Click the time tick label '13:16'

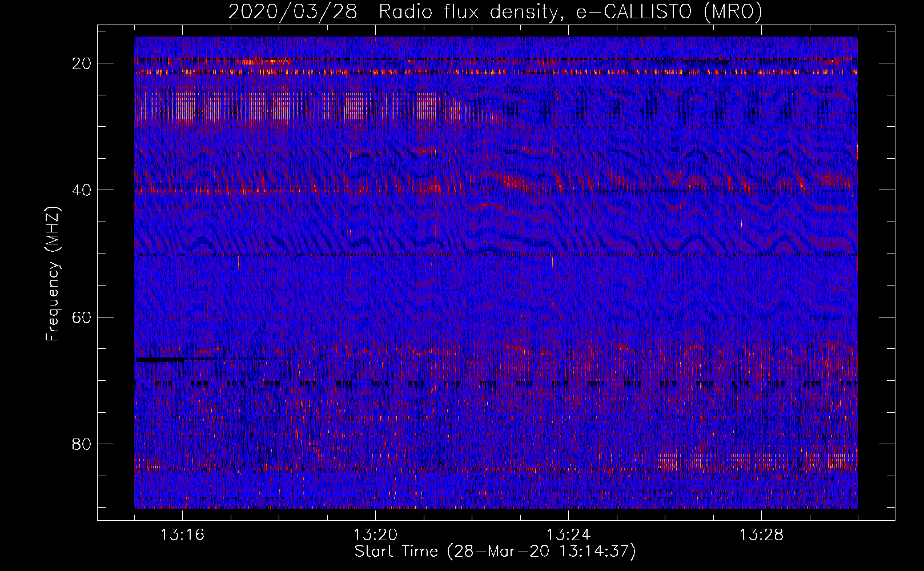click(183, 535)
